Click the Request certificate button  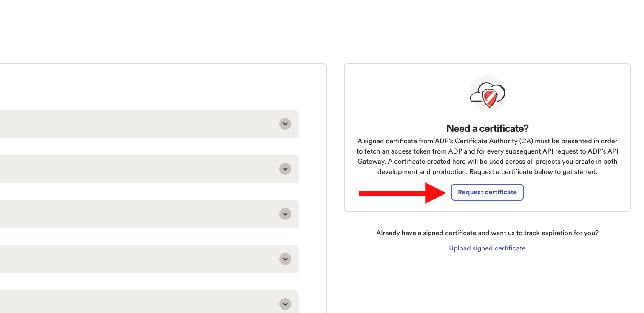[x=487, y=192]
